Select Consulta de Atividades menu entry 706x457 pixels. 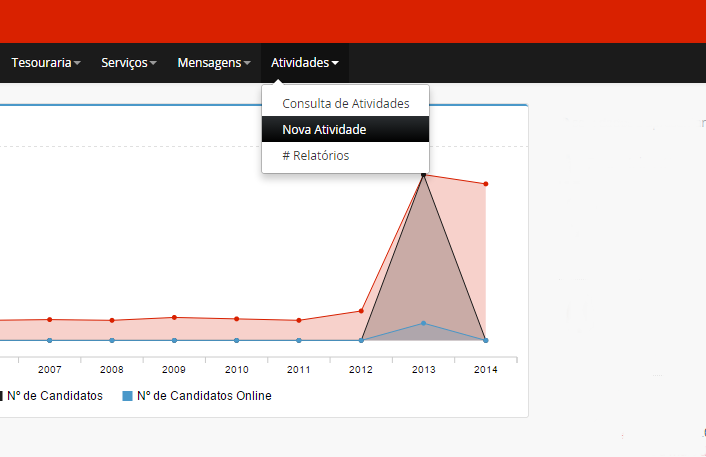pos(345,103)
